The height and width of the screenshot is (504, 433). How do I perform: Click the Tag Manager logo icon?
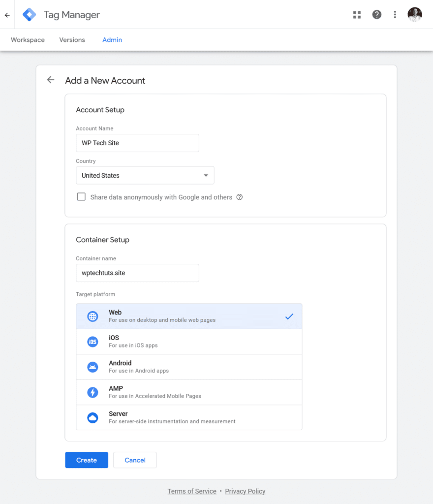pyautogui.click(x=30, y=15)
